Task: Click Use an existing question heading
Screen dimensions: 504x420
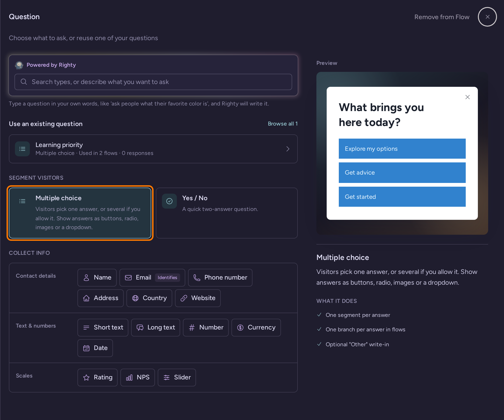Action: tap(45, 124)
